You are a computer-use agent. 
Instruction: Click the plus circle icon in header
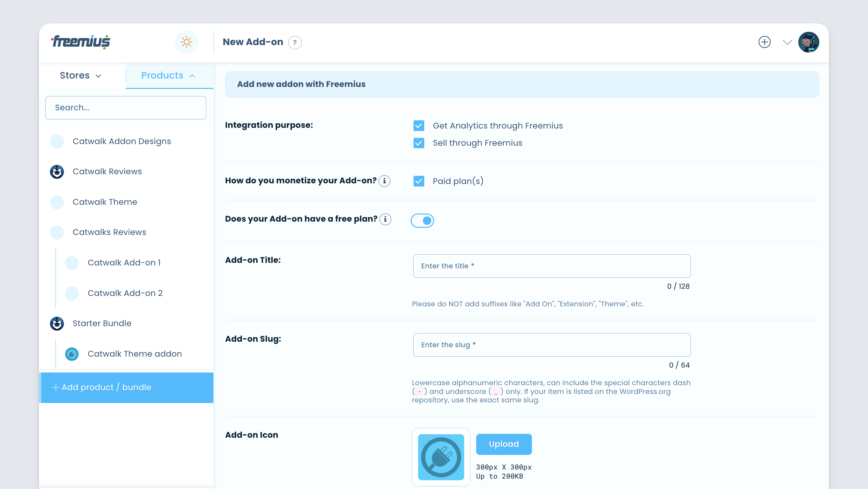click(x=765, y=42)
